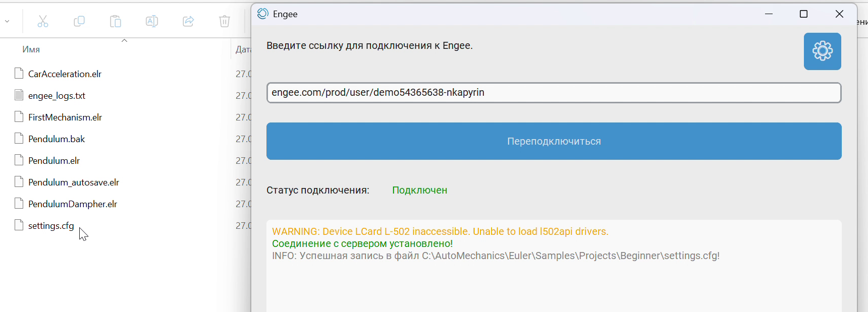The height and width of the screenshot is (312, 868).
Task: Open Engee connection settings gear
Action: [x=822, y=51]
